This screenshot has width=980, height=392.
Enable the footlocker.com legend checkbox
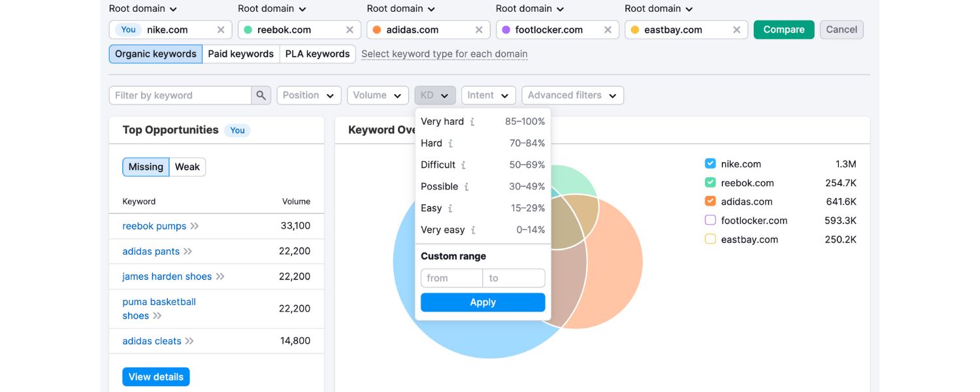pyautogui.click(x=710, y=220)
